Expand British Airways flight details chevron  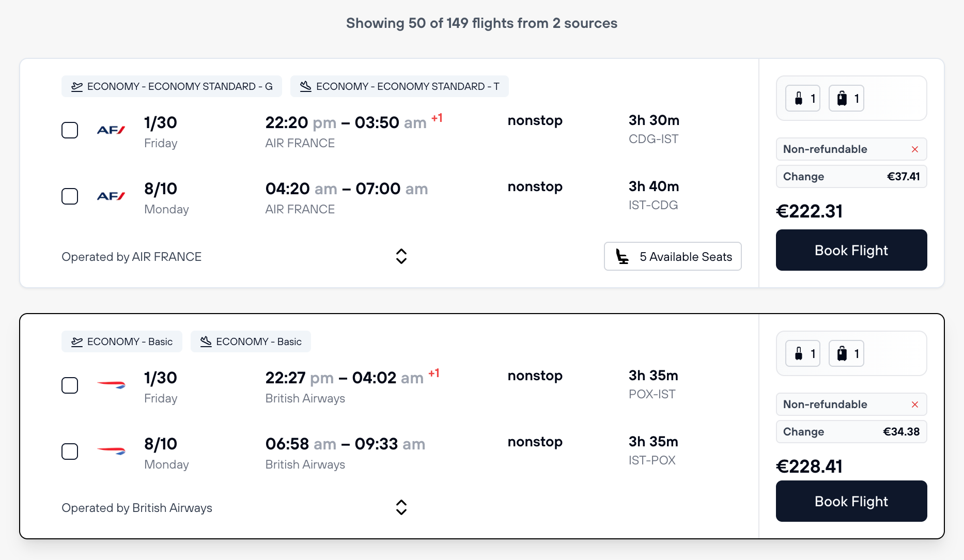pos(401,507)
